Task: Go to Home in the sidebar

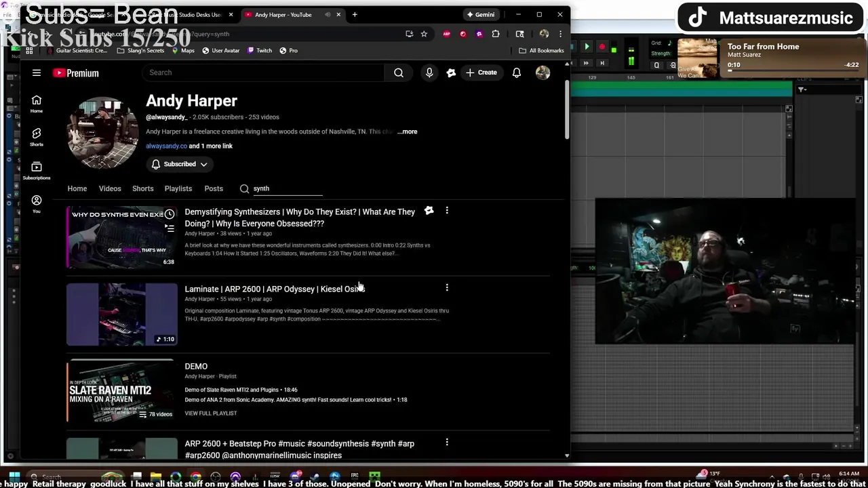Action: pos(37,104)
